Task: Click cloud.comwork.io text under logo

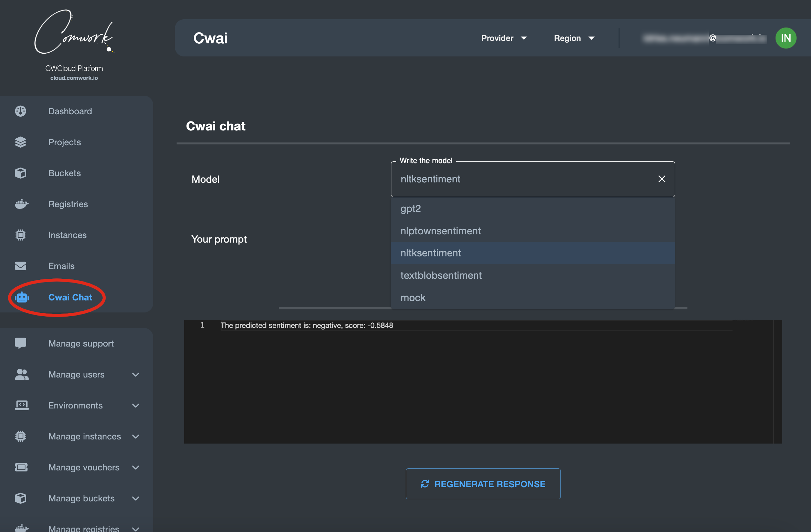Action: (x=74, y=78)
